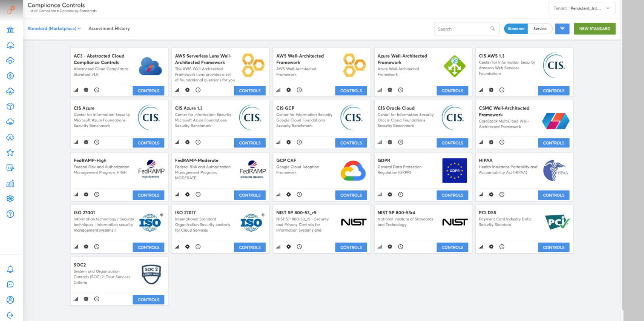Click the filter icon button

tap(562, 29)
